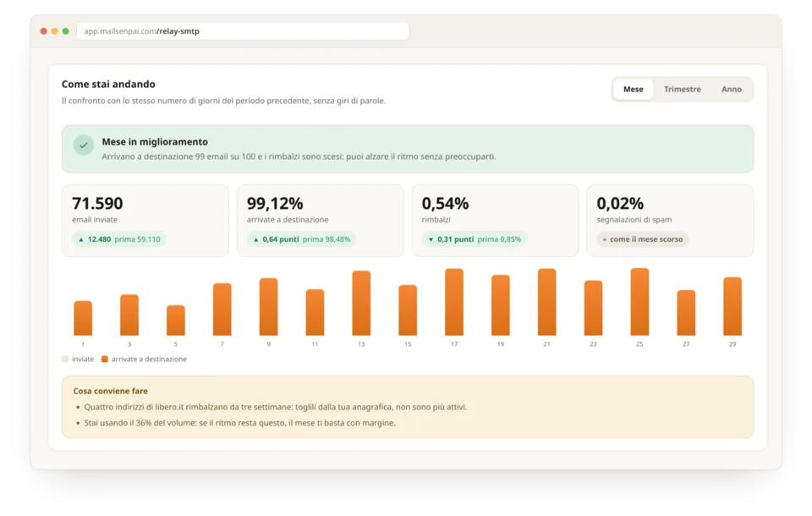Click the orange 'arrivate a destinazione' legend swatch
The width and height of the screenshot is (812, 516).
coord(105,359)
